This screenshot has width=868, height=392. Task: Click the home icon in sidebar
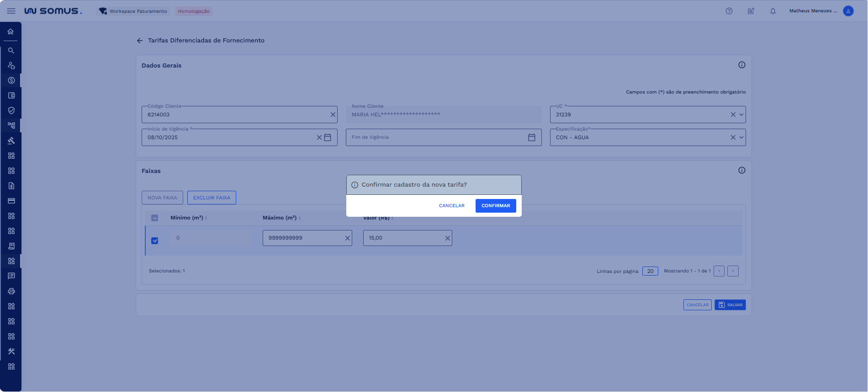tap(11, 31)
